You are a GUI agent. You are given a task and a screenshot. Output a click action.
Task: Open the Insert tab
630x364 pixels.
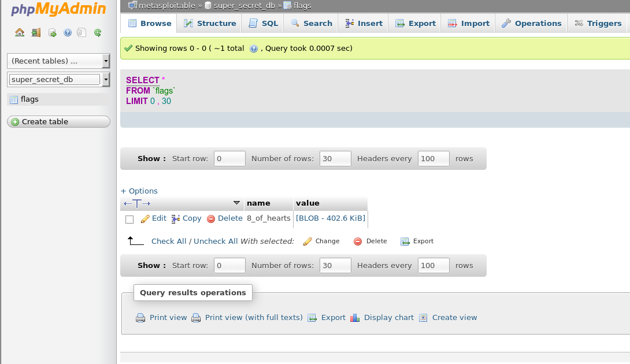364,23
